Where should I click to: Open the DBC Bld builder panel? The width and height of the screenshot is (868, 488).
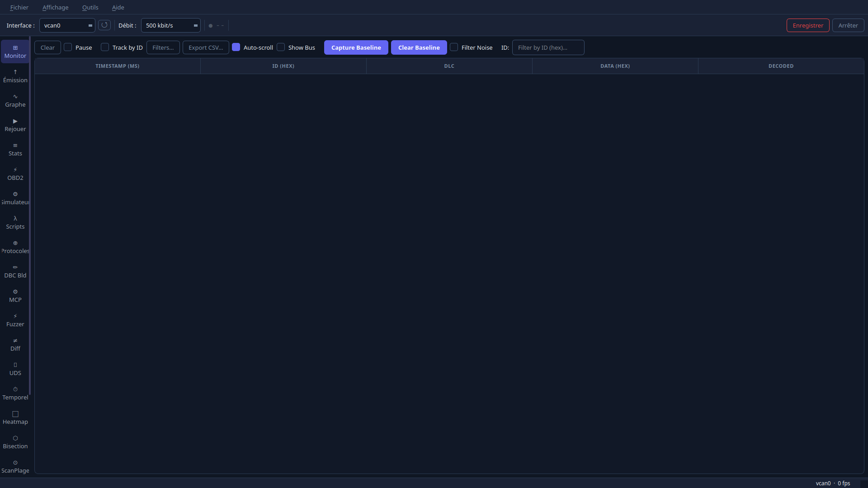[x=15, y=271]
